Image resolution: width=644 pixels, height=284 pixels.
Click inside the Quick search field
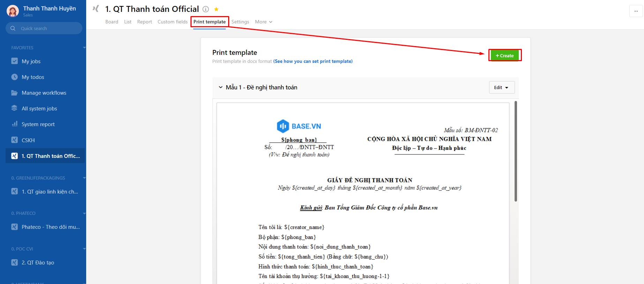(x=44, y=28)
